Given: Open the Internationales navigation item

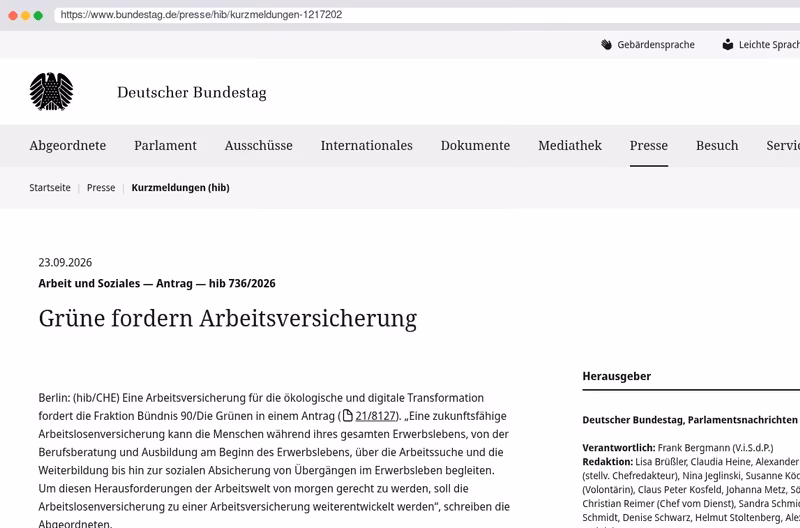Looking at the screenshot, I should click(367, 145).
